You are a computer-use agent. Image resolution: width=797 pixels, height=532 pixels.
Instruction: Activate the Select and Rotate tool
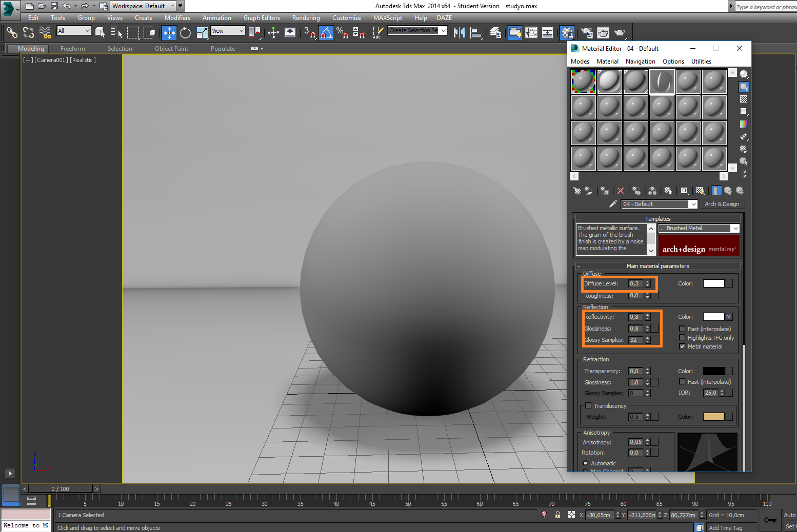(x=186, y=33)
